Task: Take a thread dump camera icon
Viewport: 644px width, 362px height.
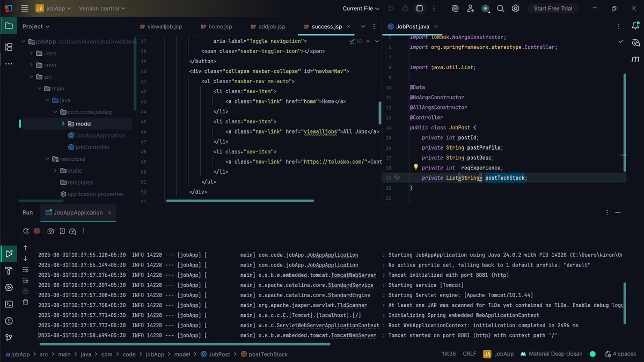Action: click(50, 231)
